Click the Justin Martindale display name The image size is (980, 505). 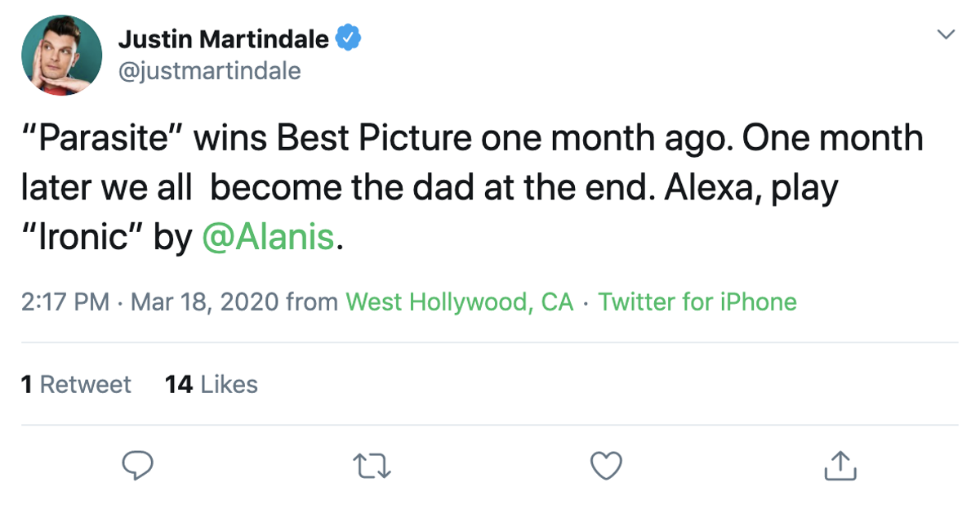pos(224,38)
